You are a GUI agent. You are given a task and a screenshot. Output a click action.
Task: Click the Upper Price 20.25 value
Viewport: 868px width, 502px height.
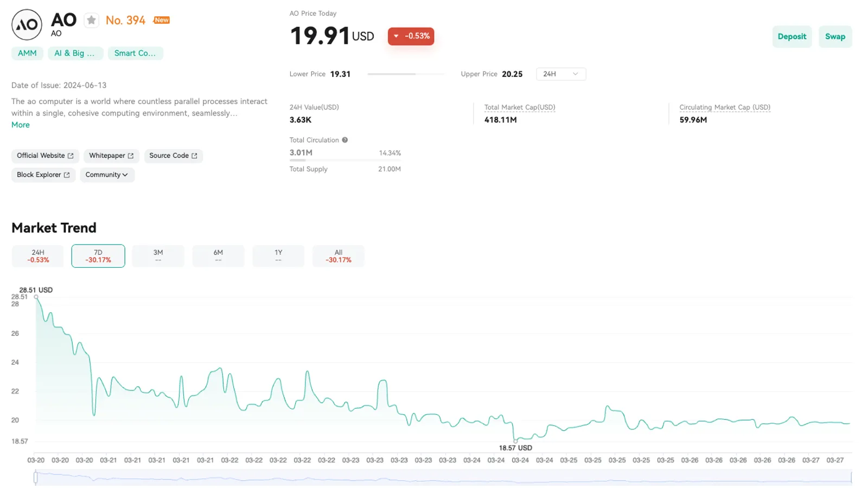coord(512,74)
